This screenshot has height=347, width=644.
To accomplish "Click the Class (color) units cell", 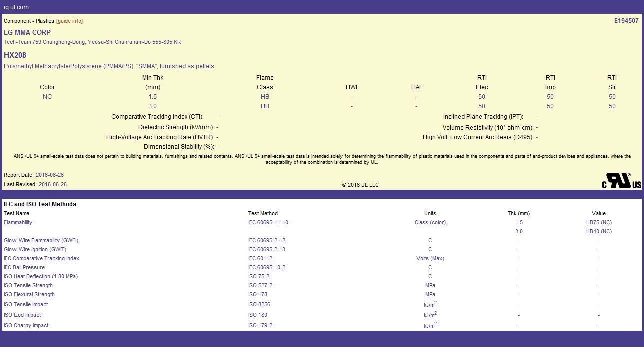I will pos(430,222).
